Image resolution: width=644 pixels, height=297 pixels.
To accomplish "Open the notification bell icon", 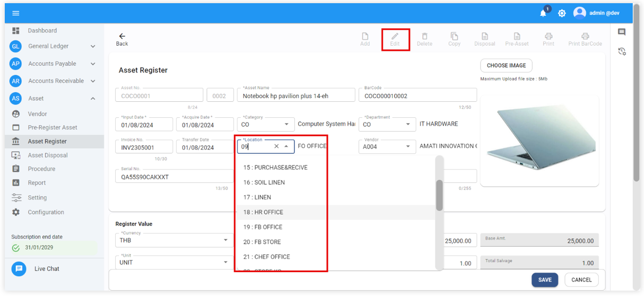I will (x=543, y=13).
